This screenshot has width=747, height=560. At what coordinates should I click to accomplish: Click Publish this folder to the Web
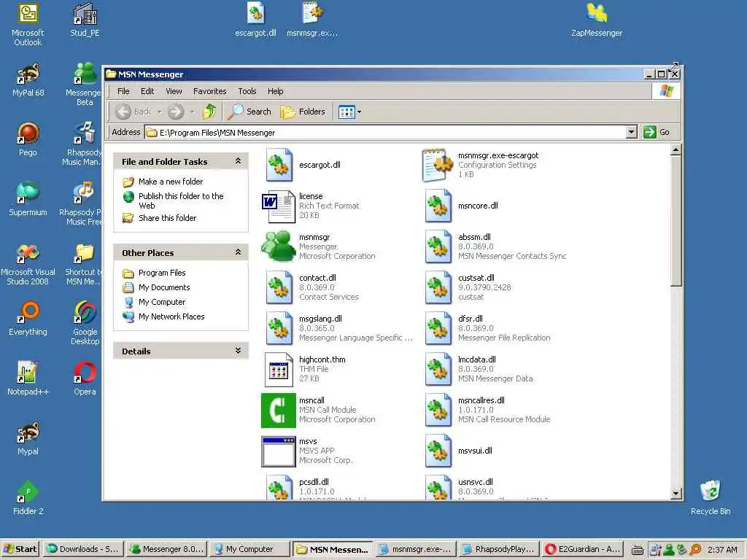point(181,201)
